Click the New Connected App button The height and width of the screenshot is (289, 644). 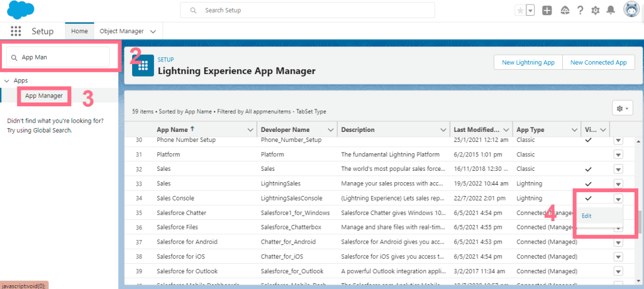(x=598, y=63)
